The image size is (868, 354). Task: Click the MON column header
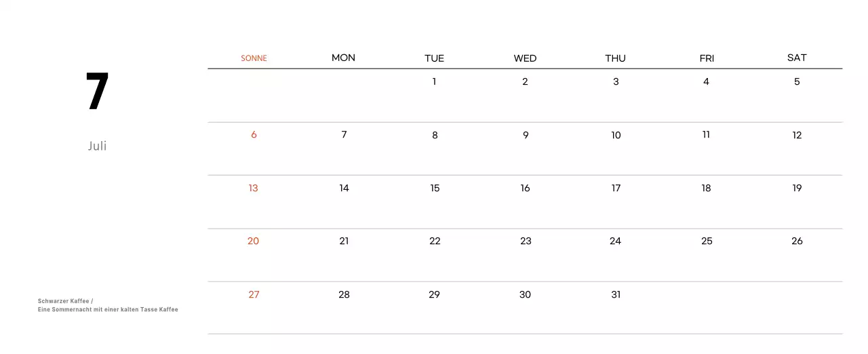343,58
